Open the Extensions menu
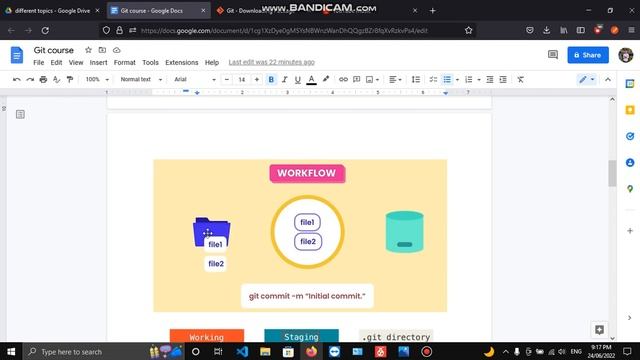Image resolution: width=640 pixels, height=360 pixels. [182, 62]
